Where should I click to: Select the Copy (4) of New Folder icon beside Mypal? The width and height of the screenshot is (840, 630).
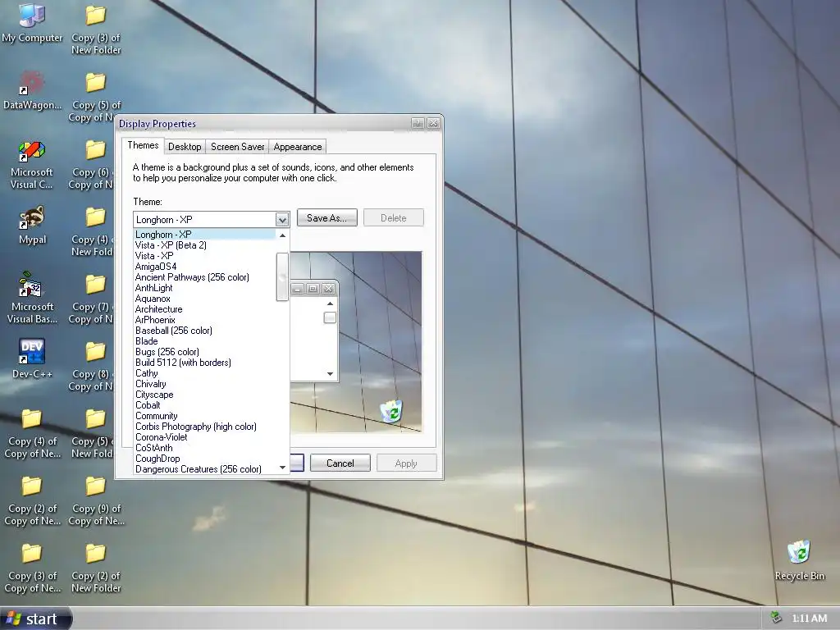pos(94,231)
